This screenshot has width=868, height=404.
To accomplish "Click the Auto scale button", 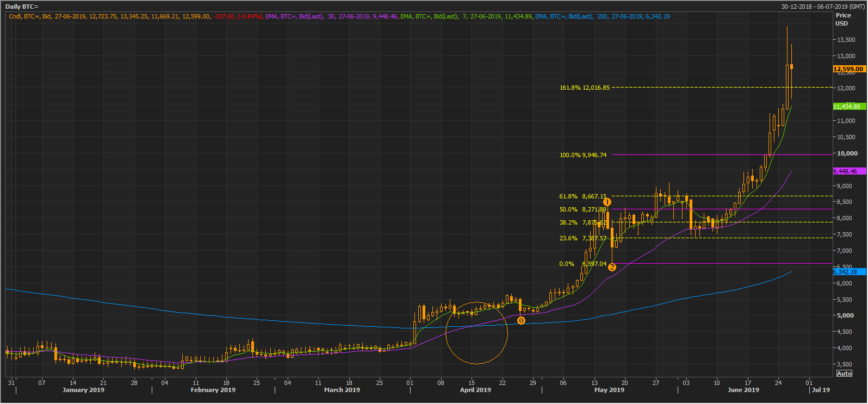I will coord(844,374).
